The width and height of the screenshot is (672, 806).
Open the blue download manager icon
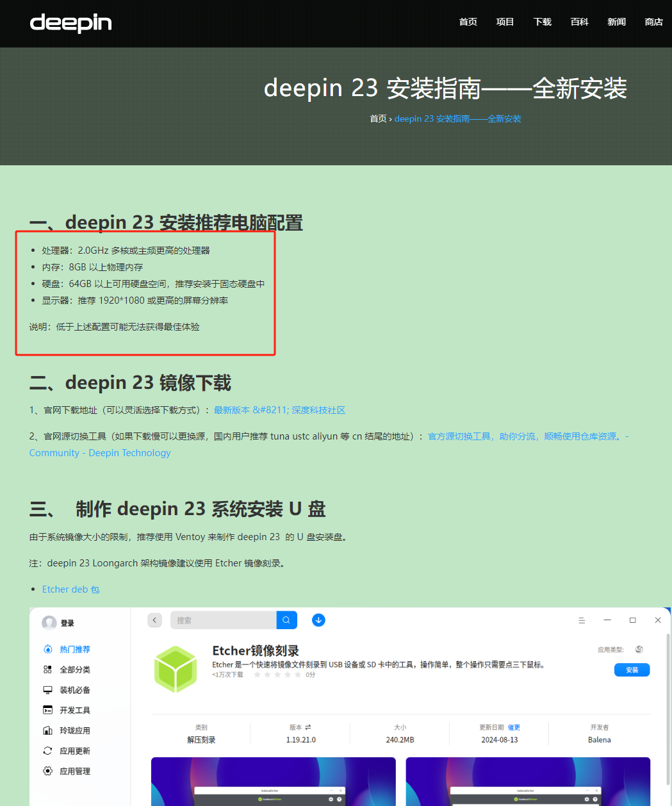(318, 620)
